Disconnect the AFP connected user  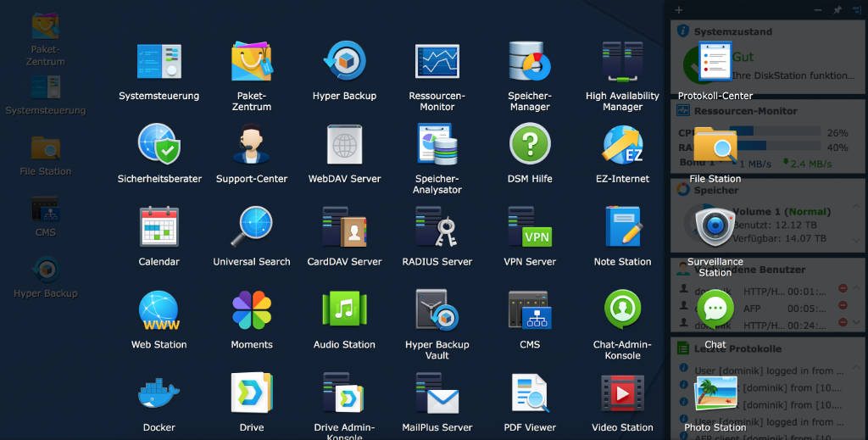(x=843, y=305)
